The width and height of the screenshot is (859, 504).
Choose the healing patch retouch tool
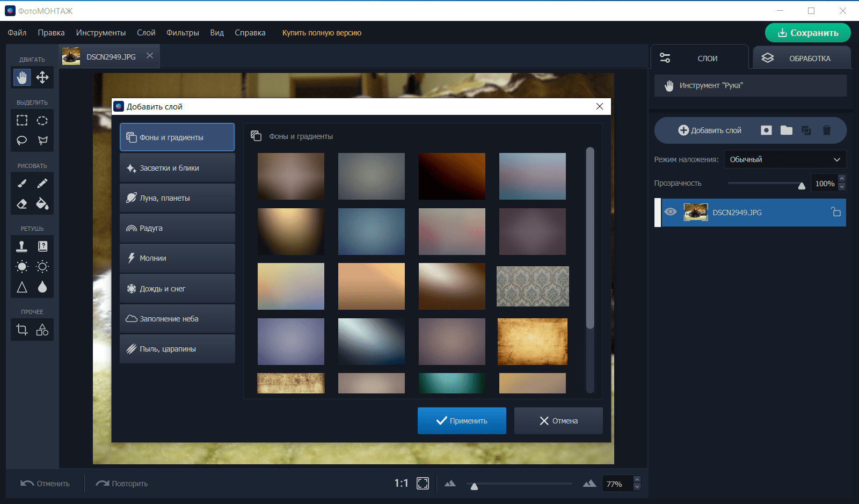coord(42,246)
